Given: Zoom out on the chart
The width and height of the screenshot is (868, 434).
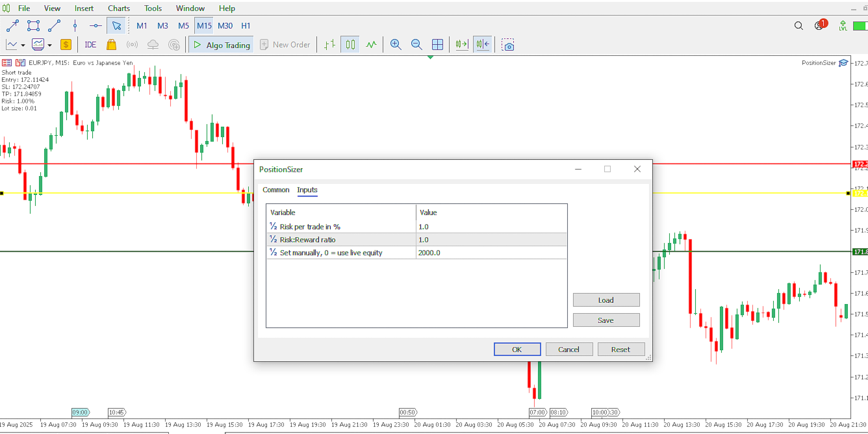Looking at the screenshot, I should tap(416, 45).
